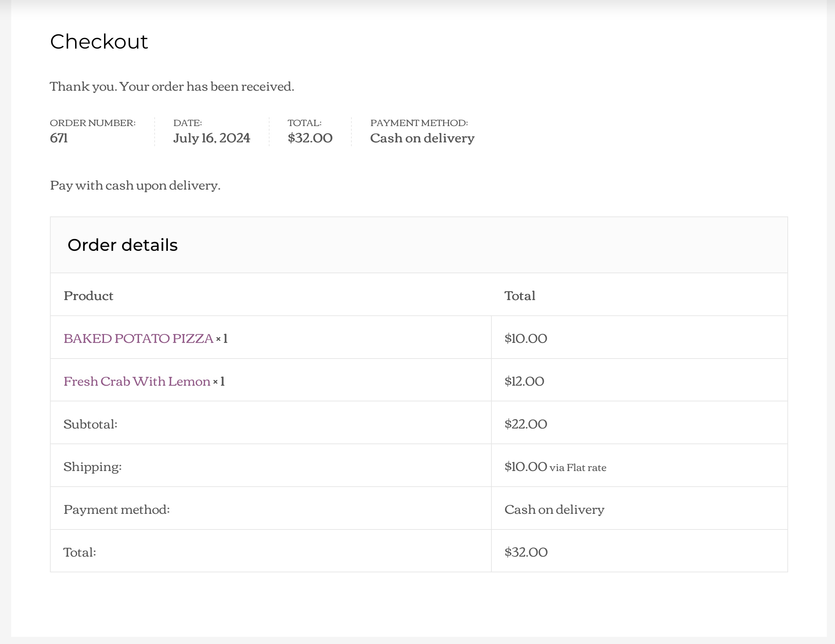The height and width of the screenshot is (644, 835).
Task: Click the $32.00 order total value
Action: point(310,138)
